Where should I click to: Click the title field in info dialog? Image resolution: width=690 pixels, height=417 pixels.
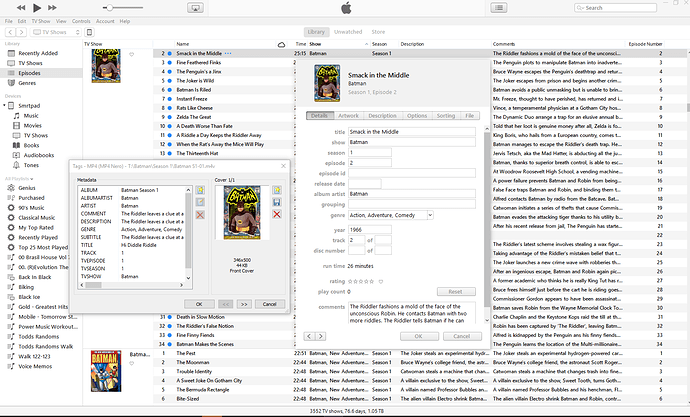pos(412,132)
